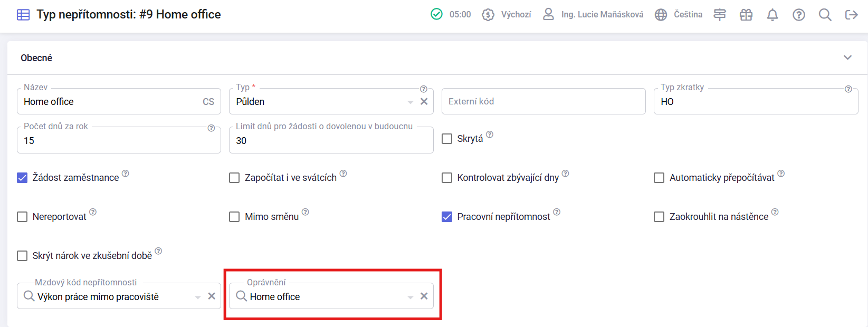Click search magnifier in Mzdový kód nepřítomnosti field
The image size is (868, 327).
click(29, 296)
